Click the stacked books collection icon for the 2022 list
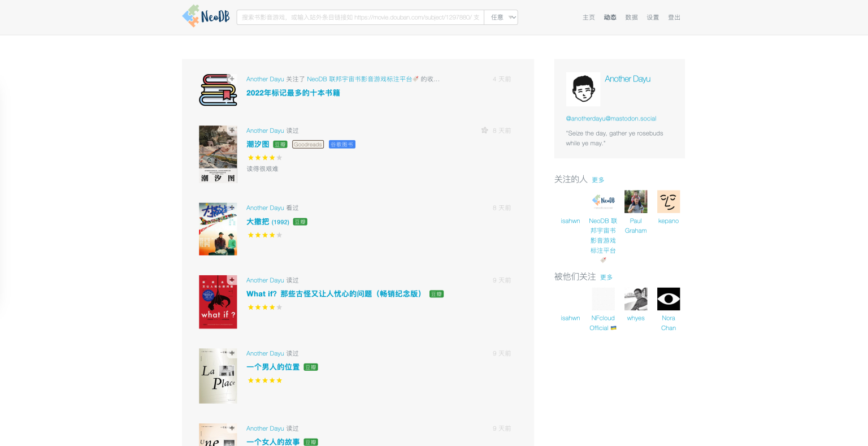 217,89
